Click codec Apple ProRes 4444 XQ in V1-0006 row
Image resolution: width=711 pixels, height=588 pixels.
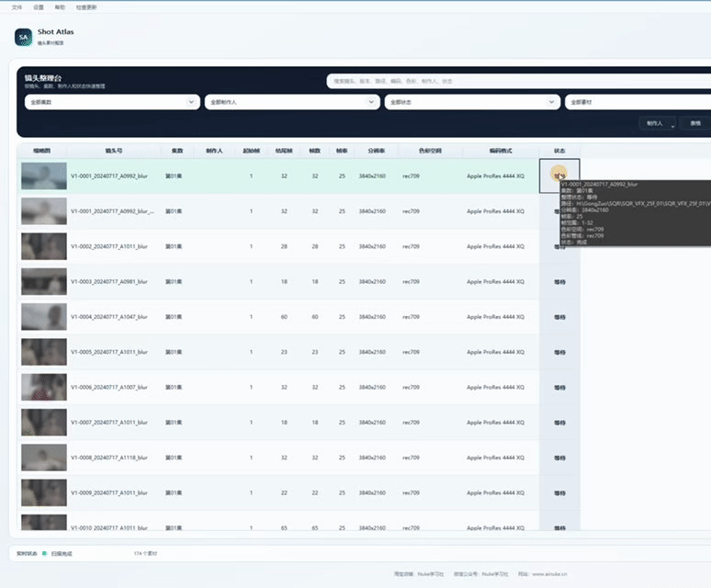(495, 387)
